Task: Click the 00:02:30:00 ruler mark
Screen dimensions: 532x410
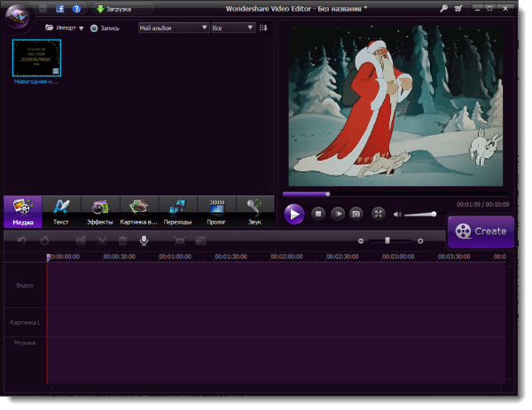Action: tap(342, 256)
